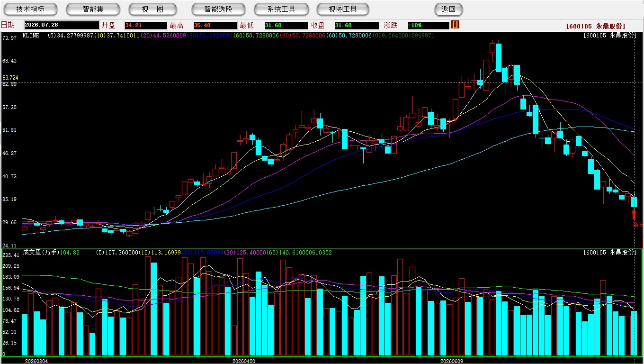This screenshot has height=364, width=644.
Task: Click the KLINE indicator label
Action: 31,36
